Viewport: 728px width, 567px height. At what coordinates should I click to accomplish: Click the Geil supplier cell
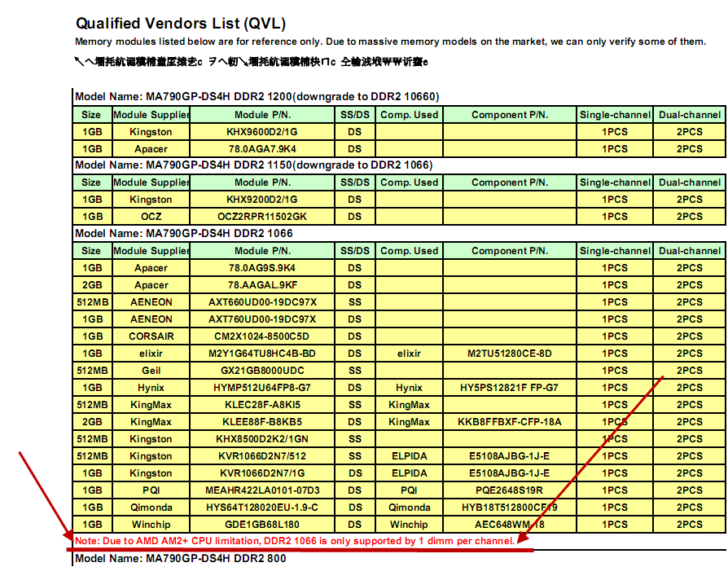click(x=151, y=371)
